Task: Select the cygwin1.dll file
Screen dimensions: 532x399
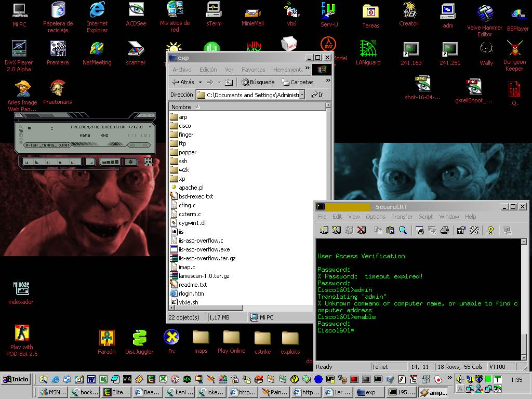Action: [188, 223]
